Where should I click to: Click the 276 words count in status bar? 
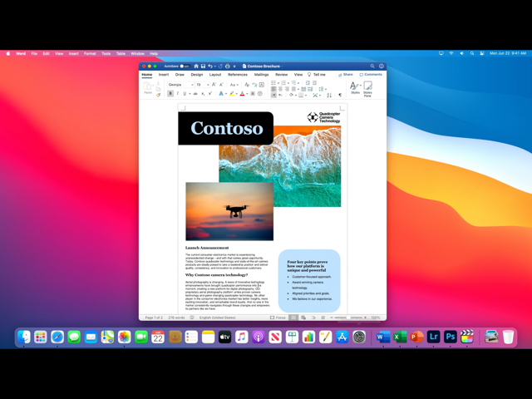click(x=176, y=318)
